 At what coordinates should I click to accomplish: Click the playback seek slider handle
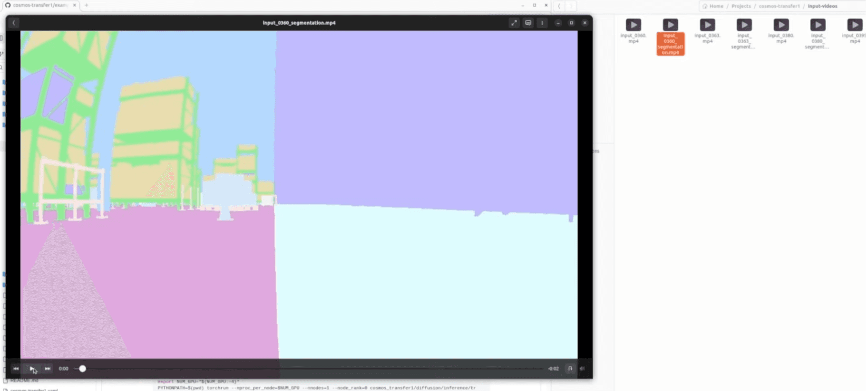(x=82, y=369)
